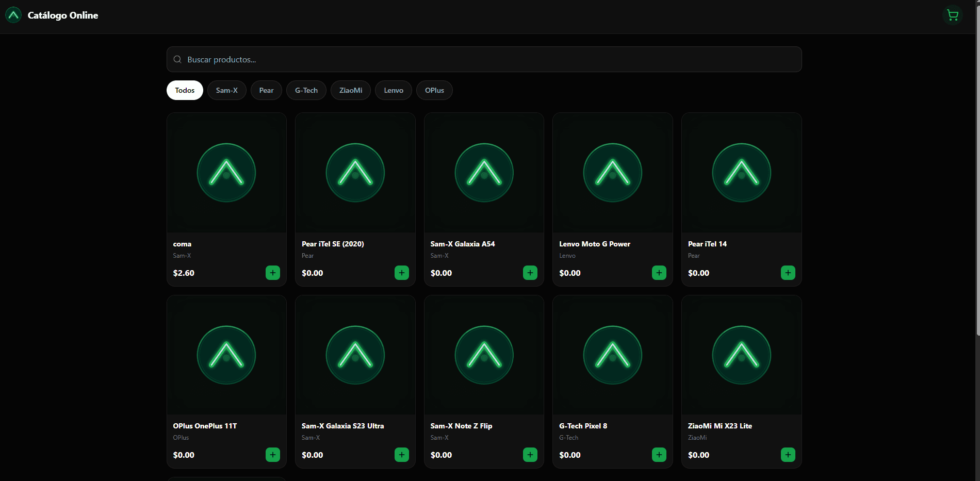The width and height of the screenshot is (980, 481).
Task: Click the Lenvo filter button
Action: point(393,90)
